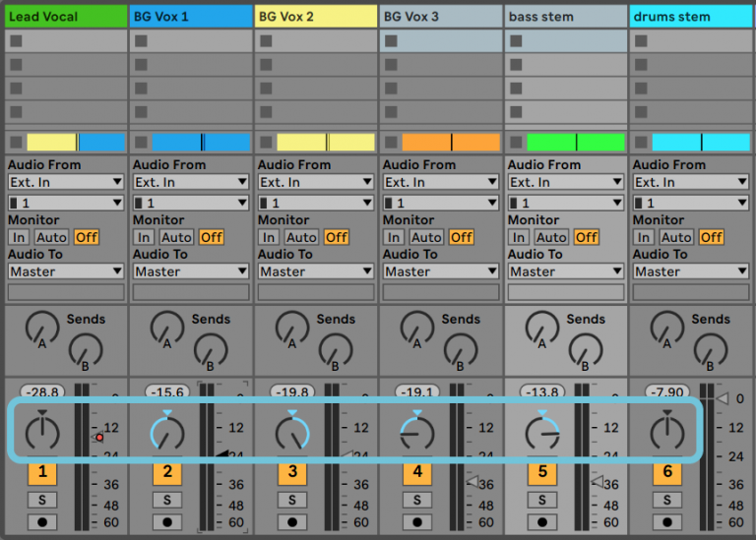Toggle track 1 activator on Lead Vocal
This screenshot has height=540, width=756.
(42, 472)
